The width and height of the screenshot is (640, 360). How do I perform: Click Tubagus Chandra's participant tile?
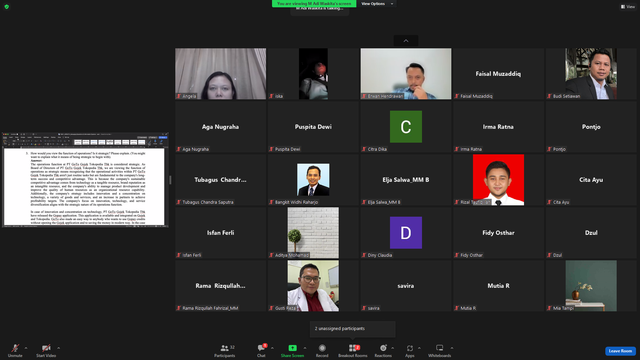click(220, 180)
